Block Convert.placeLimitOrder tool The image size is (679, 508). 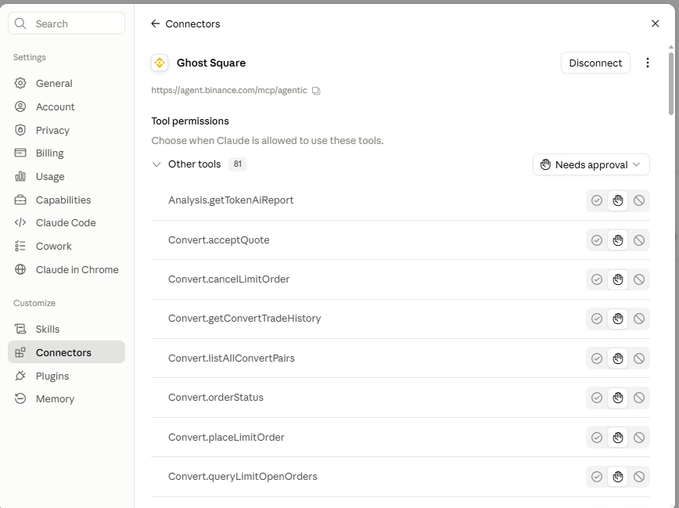(x=639, y=437)
